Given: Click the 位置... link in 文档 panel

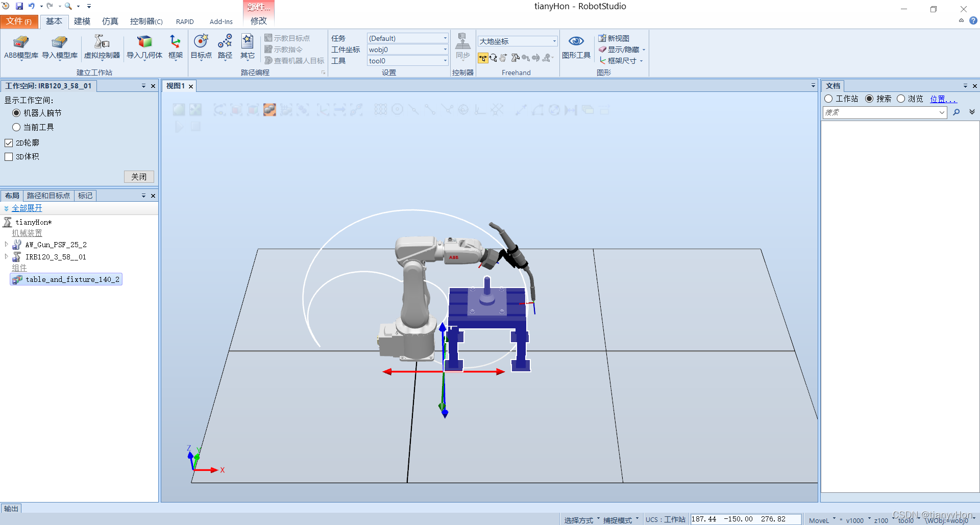Looking at the screenshot, I should click(943, 99).
